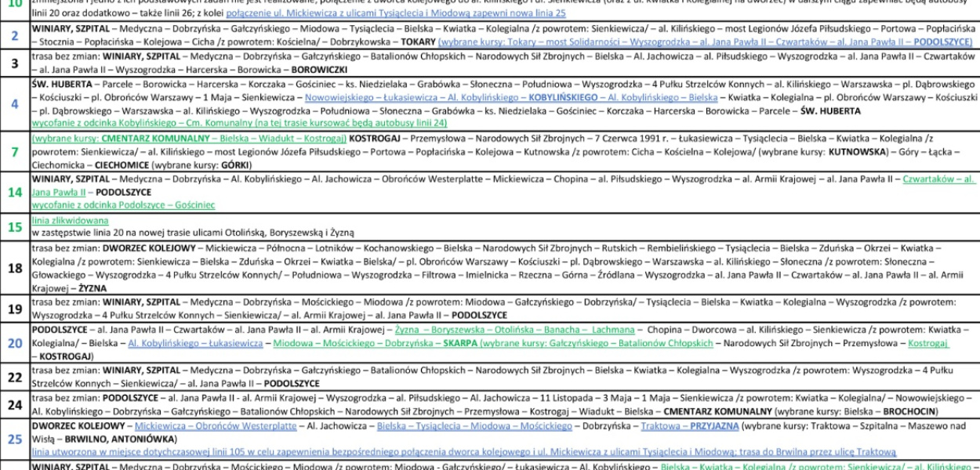
Task: Click 'trasa bez zmian' at start of line 19
Action: pyautogui.click(x=65, y=302)
